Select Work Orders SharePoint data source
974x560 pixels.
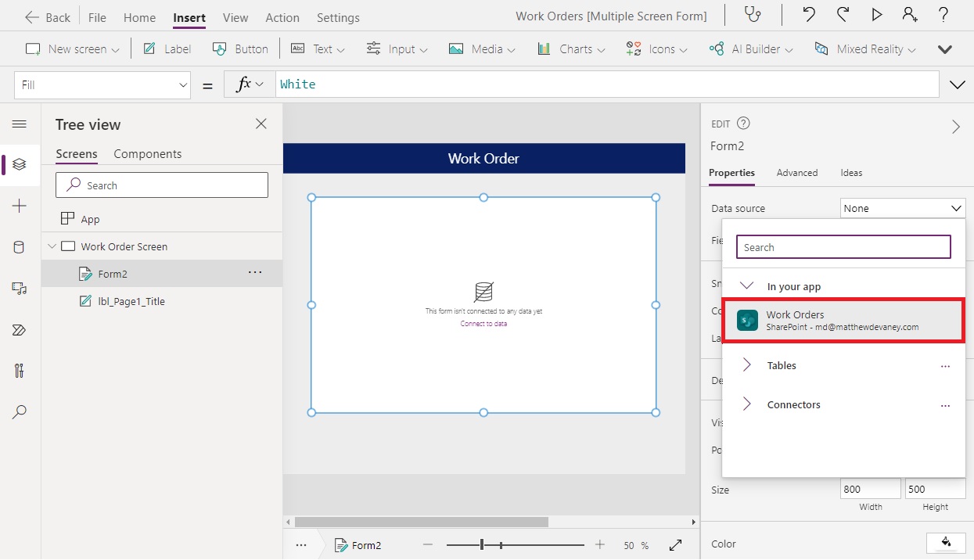(x=843, y=320)
